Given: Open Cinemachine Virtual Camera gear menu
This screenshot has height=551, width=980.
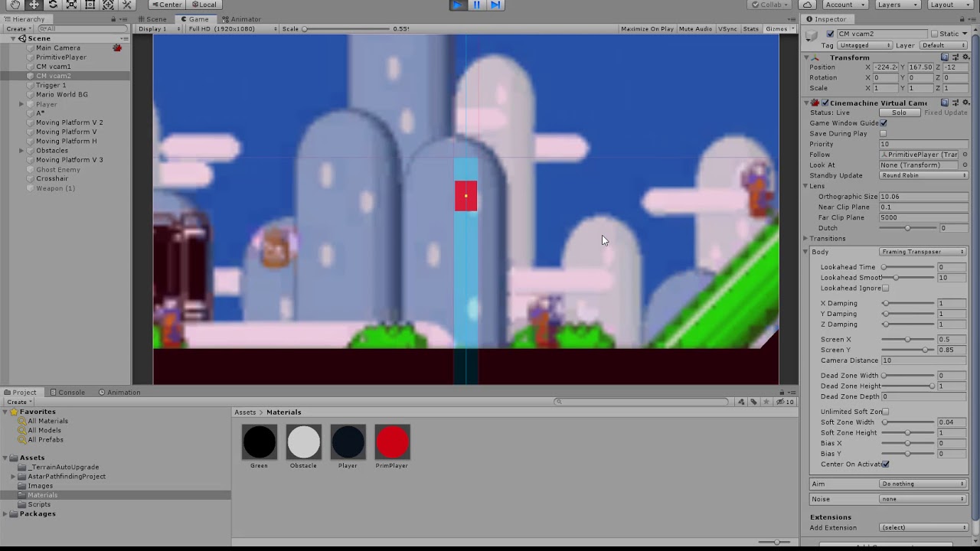Looking at the screenshot, I should pos(965,103).
